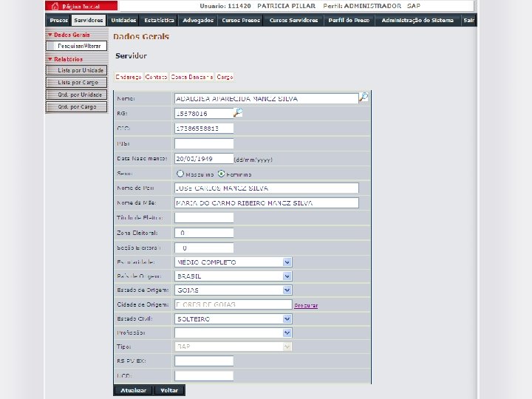532x399 pixels.
Task: Click the RS PV EX input field
Action: point(204,361)
